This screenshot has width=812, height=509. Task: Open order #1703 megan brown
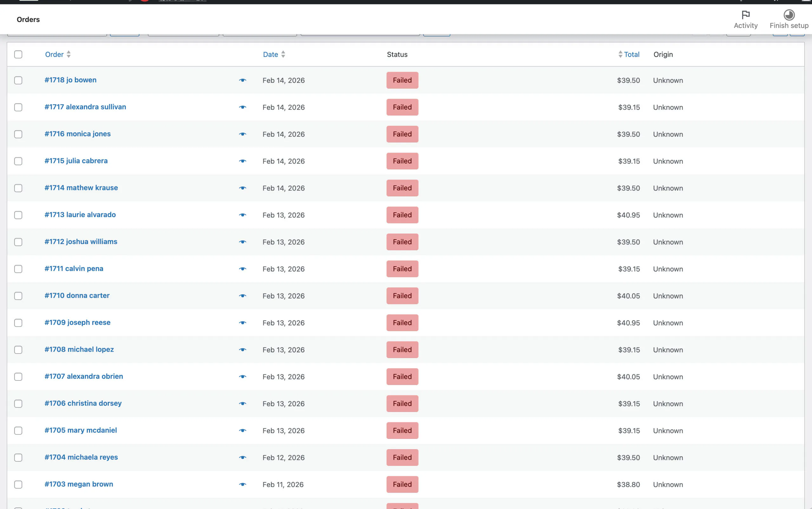tap(79, 484)
